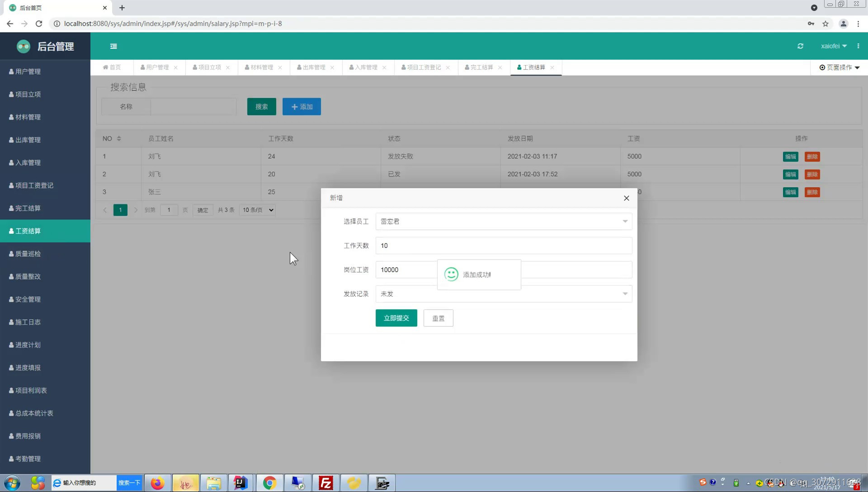
Task: Close the 用户管理 tab
Action: tap(176, 67)
